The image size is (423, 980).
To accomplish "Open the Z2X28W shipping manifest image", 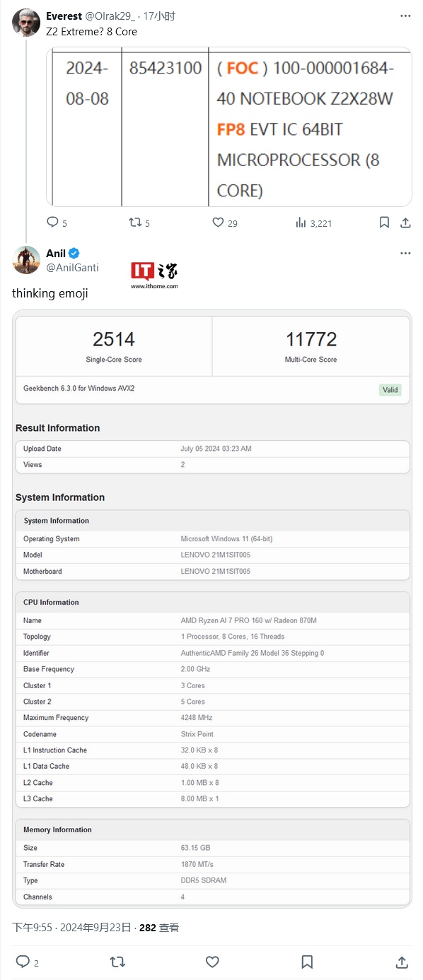I will tap(229, 126).
